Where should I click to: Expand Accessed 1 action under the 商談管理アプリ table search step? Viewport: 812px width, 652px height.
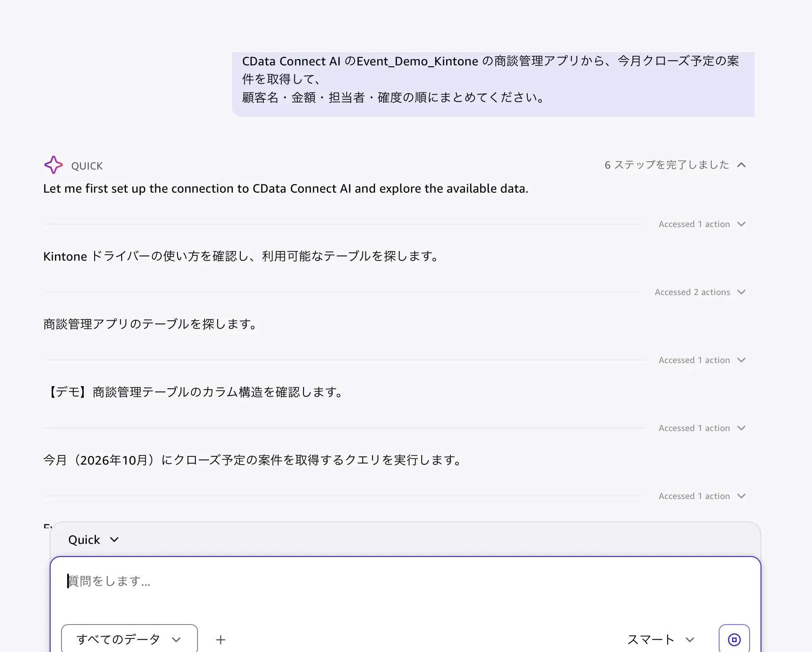702,360
